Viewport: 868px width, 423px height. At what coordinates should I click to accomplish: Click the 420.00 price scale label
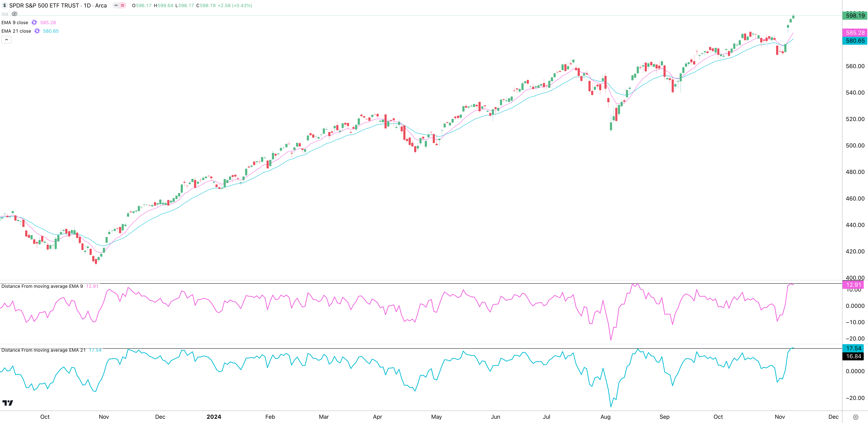coord(855,251)
